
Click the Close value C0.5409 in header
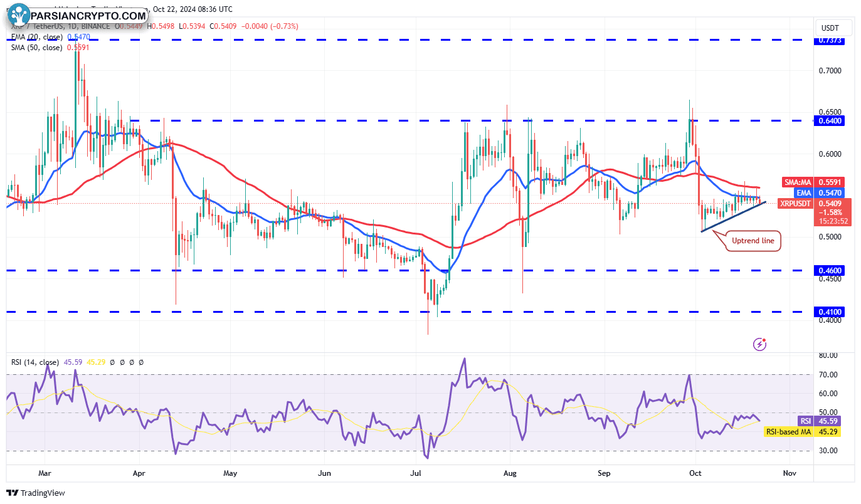point(223,26)
